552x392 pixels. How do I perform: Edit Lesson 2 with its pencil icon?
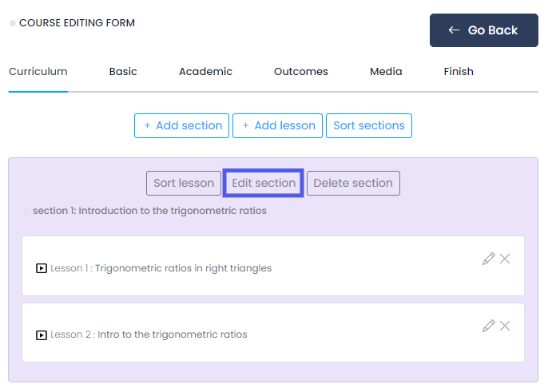point(488,326)
